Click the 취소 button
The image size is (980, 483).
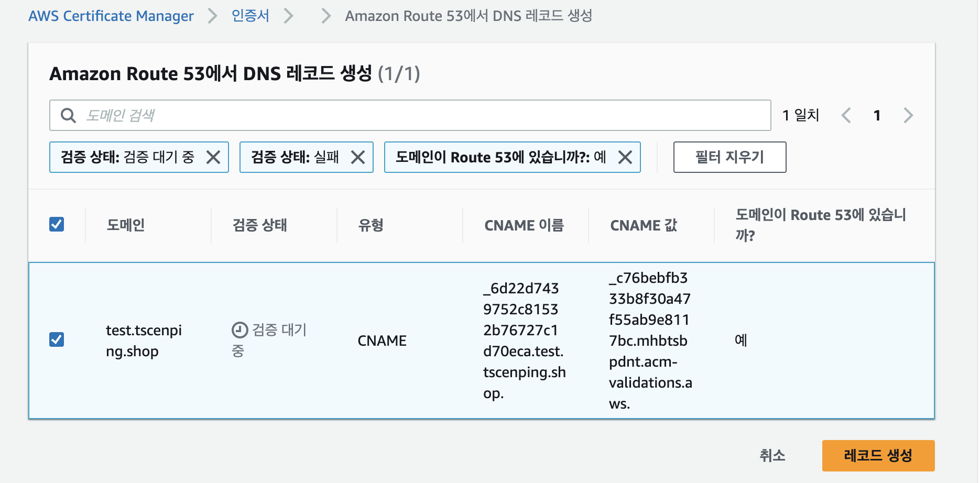click(772, 455)
